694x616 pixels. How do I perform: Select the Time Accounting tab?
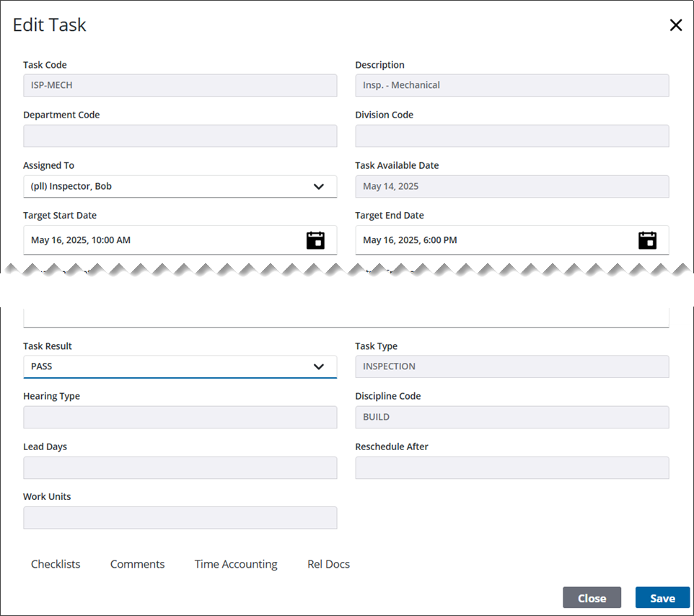tap(236, 564)
